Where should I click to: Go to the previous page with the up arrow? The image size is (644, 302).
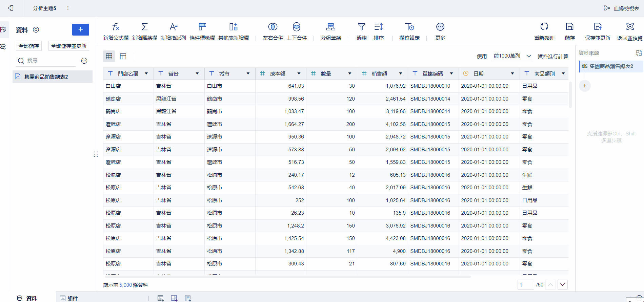551,285
